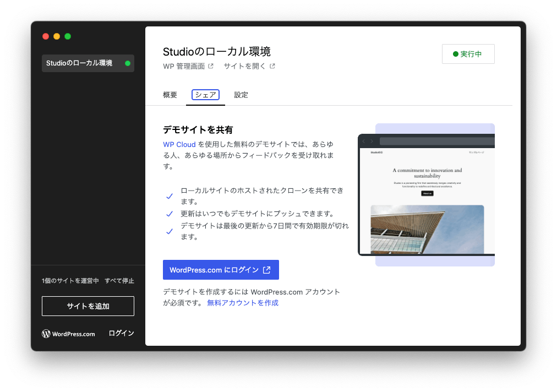Click the red close window button
The width and height of the screenshot is (557, 392).
tap(46, 36)
